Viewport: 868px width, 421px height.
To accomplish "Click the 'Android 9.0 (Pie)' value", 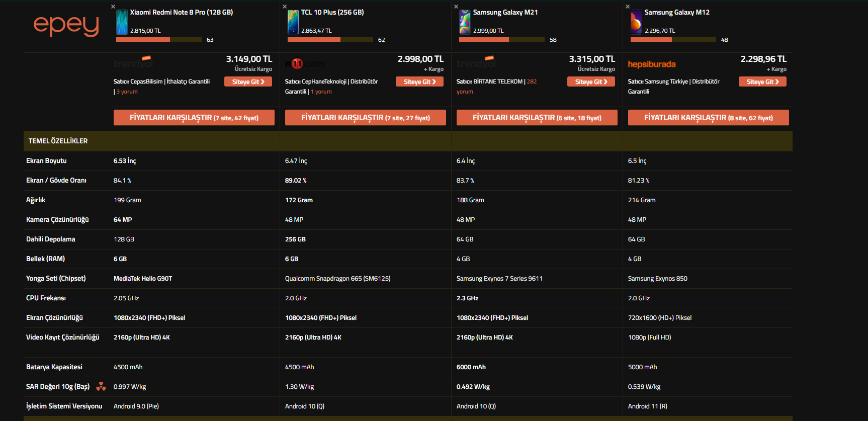I will tap(136, 406).
